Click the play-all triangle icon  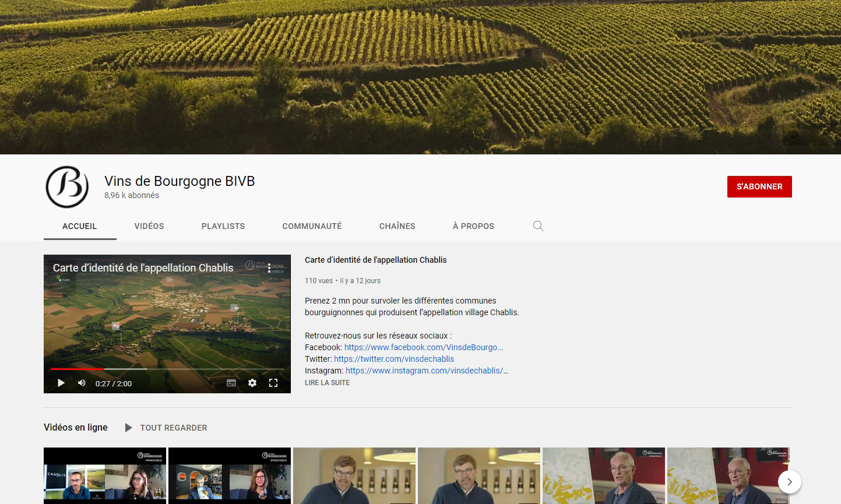click(x=129, y=428)
